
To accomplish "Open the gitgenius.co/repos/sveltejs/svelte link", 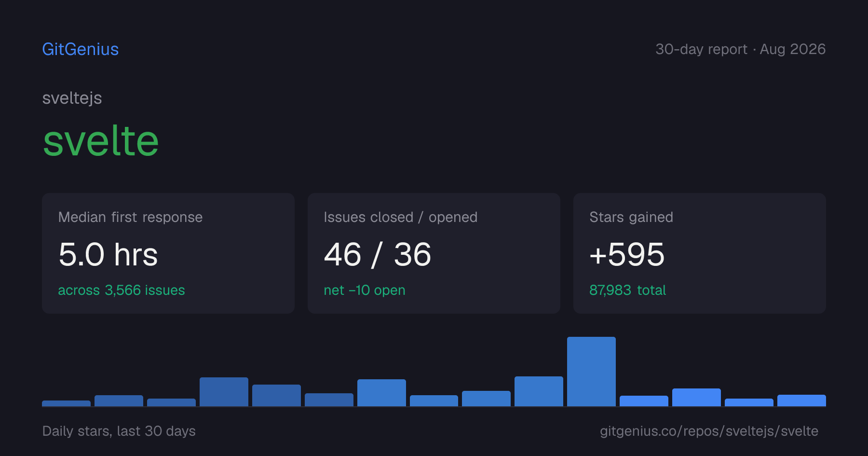I will (709, 431).
